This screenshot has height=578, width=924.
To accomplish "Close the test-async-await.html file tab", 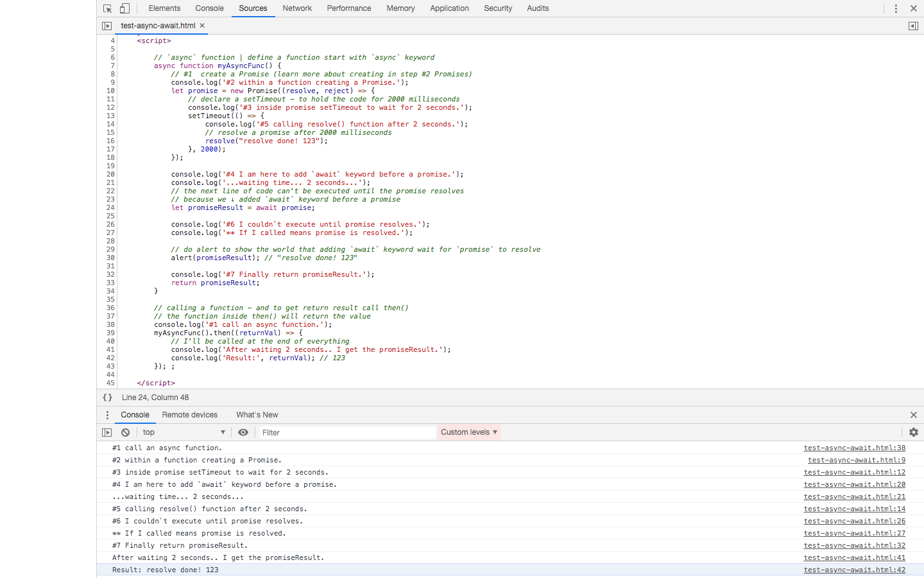I will tap(202, 26).
